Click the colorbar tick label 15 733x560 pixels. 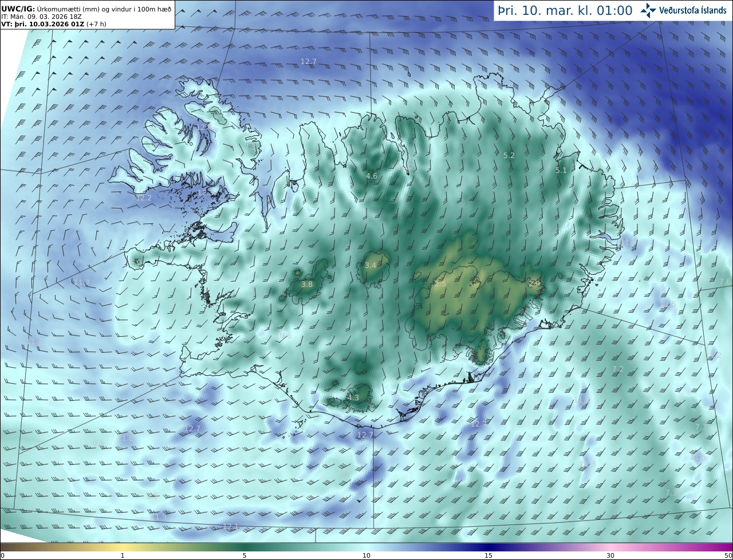click(x=488, y=555)
